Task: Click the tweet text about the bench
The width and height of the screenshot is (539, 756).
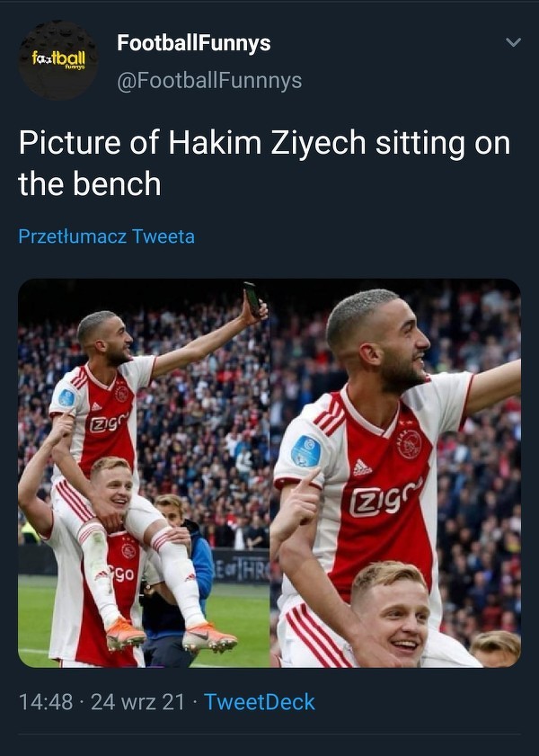Action: click(264, 163)
